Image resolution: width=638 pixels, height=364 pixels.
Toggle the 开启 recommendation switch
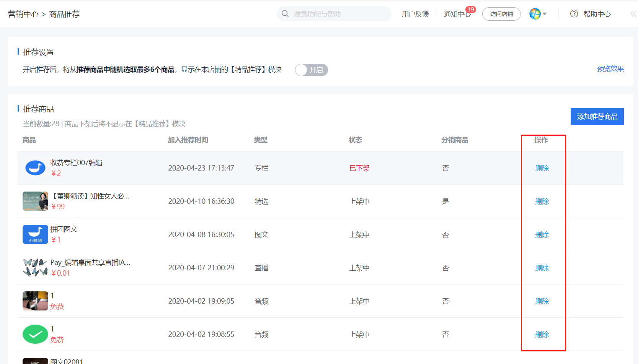coord(312,70)
